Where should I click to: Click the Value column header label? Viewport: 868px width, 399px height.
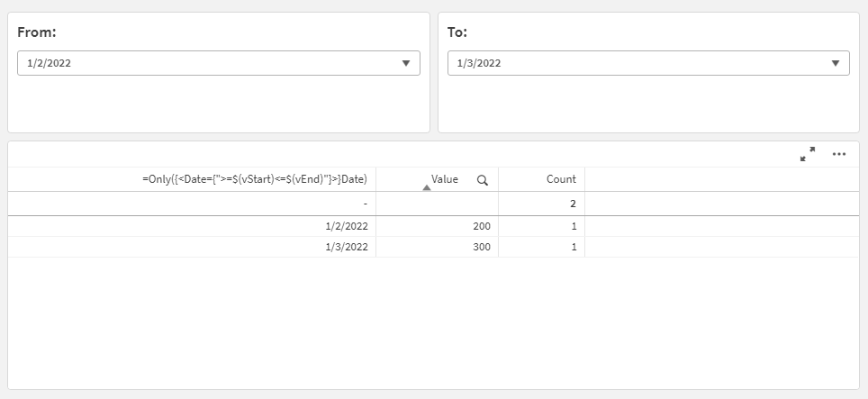click(x=445, y=179)
